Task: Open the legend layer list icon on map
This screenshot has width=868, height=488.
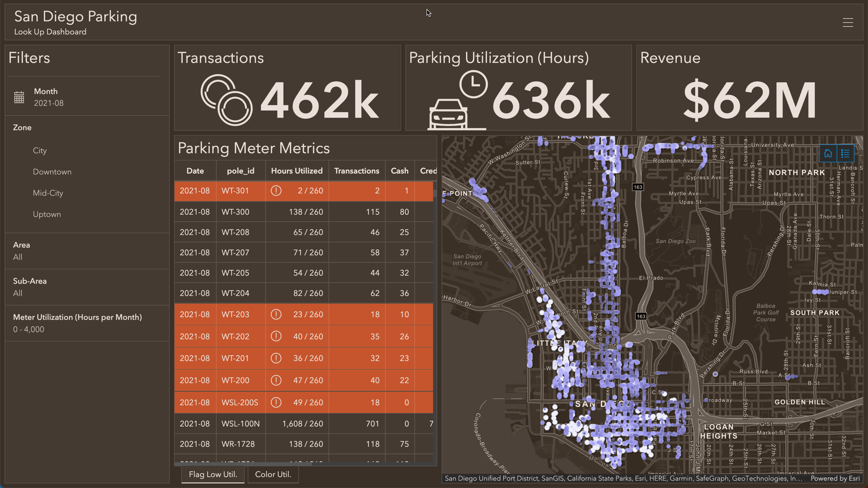Action: point(845,153)
